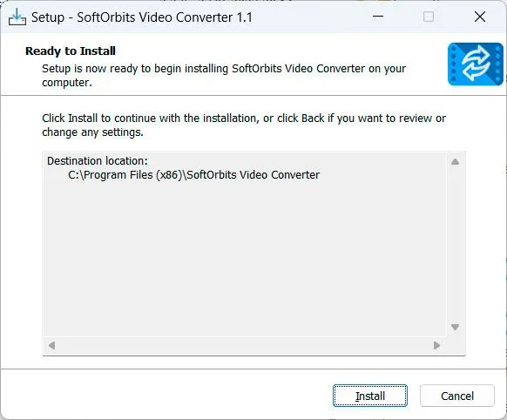507x420 pixels.
Task: Click the Setup title bar text
Action: pyautogui.click(x=142, y=17)
